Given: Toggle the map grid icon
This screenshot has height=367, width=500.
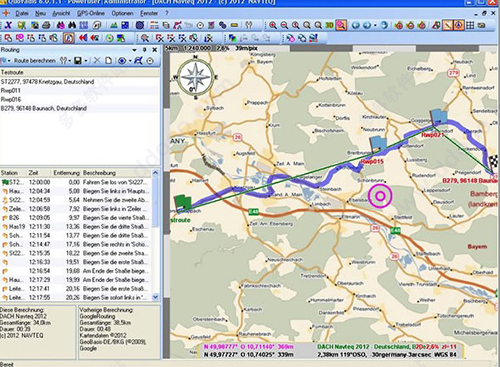Looking at the screenshot, I should (x=470, y=25).
